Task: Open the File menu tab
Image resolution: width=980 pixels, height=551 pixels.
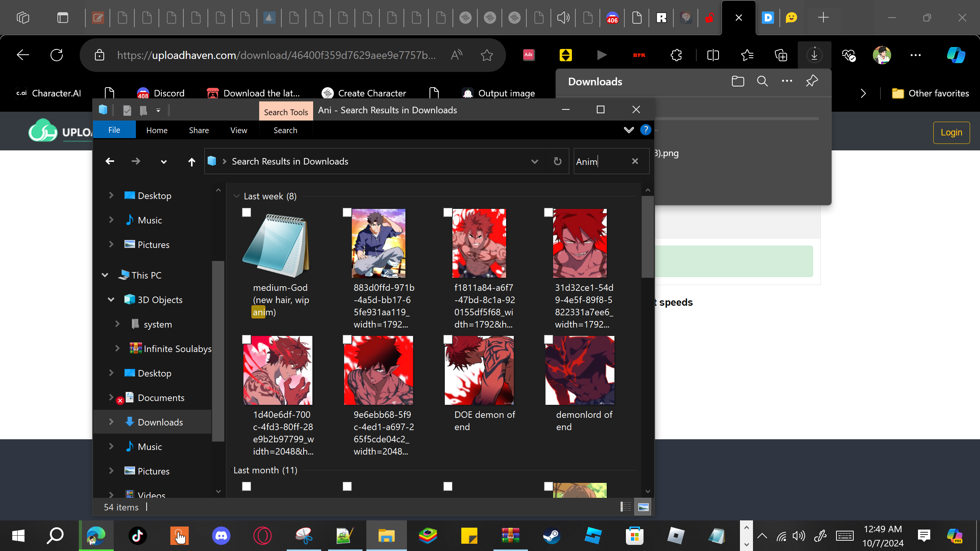Action: (x=114, y=130)
